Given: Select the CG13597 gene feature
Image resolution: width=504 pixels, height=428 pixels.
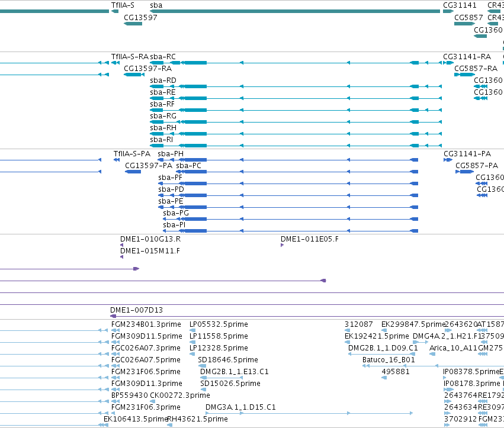Looking at the screenshot, I should pos(133,24).
